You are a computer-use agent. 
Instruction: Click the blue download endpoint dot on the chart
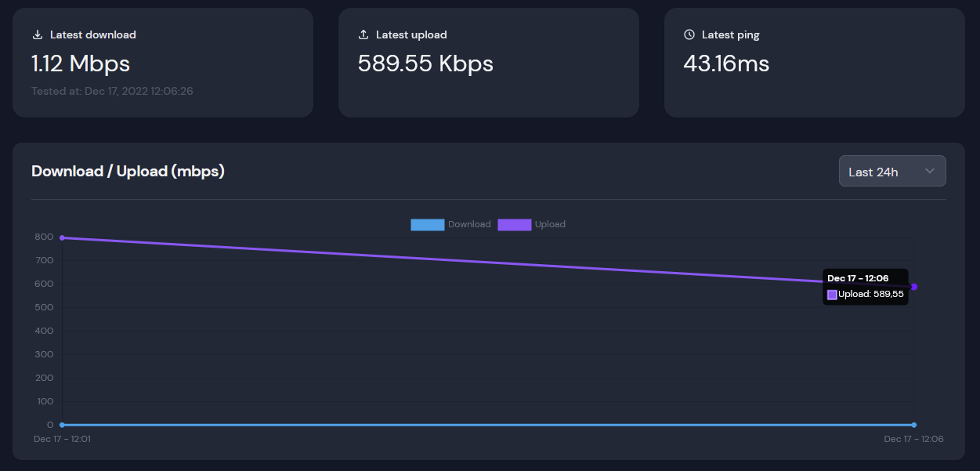tap(915, 425)
